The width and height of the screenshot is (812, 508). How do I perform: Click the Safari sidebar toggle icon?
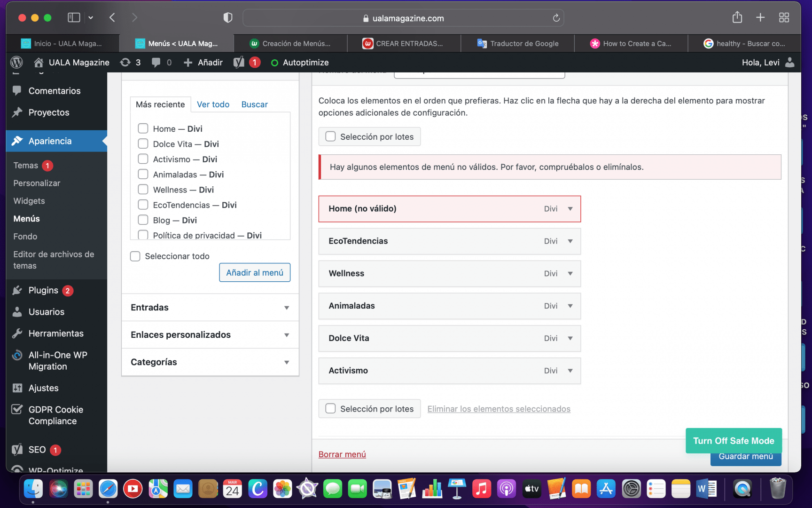pyautogui.click(x=74, y=17)
